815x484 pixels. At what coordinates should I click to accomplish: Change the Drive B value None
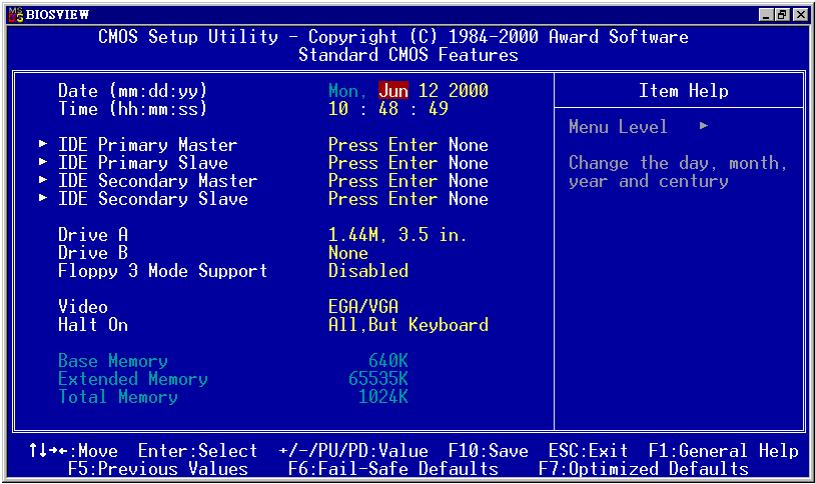[348, 253]
